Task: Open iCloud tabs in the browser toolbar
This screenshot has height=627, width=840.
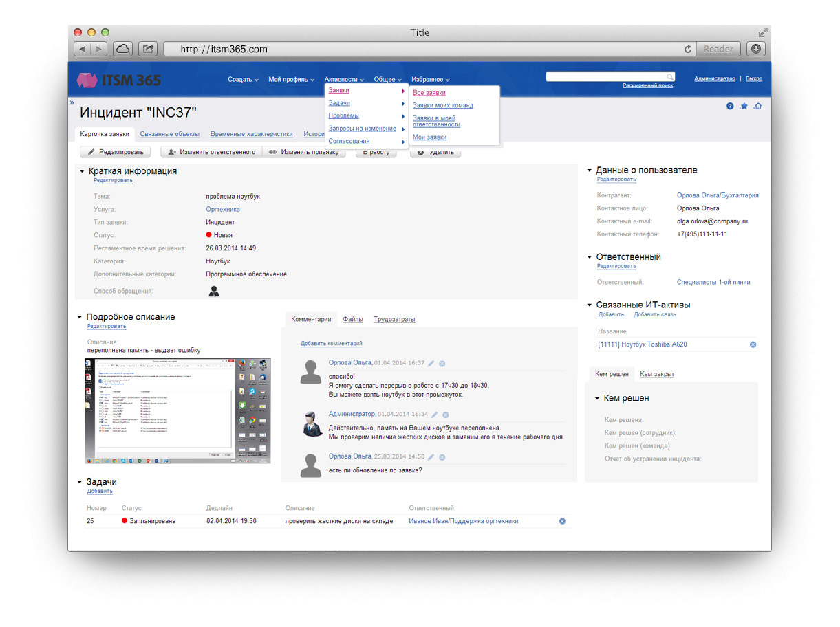Action: (122, 49)
